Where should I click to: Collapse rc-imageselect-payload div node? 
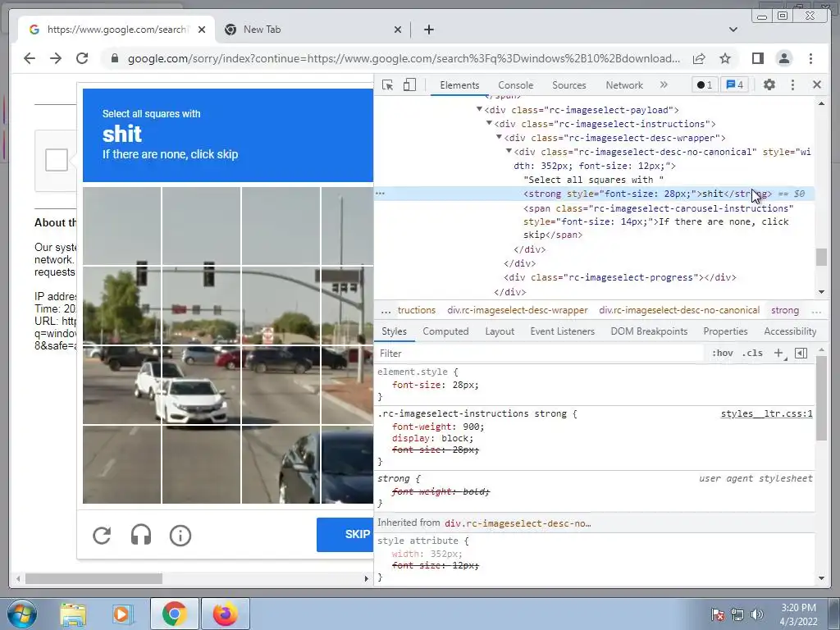[479, 109]
